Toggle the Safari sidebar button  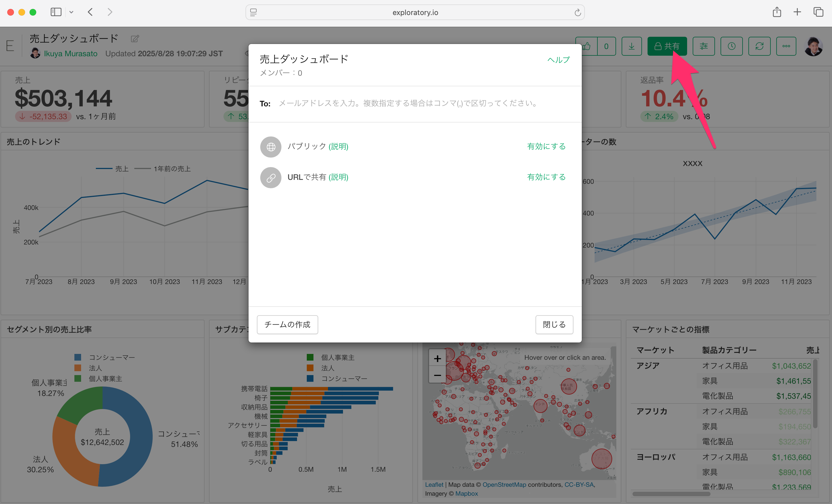56,12
